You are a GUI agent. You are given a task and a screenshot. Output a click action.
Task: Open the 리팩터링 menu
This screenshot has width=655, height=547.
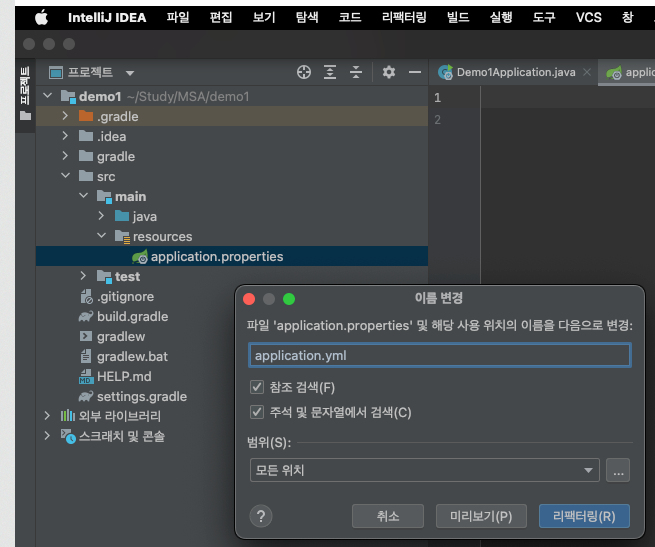click(404, 18)
